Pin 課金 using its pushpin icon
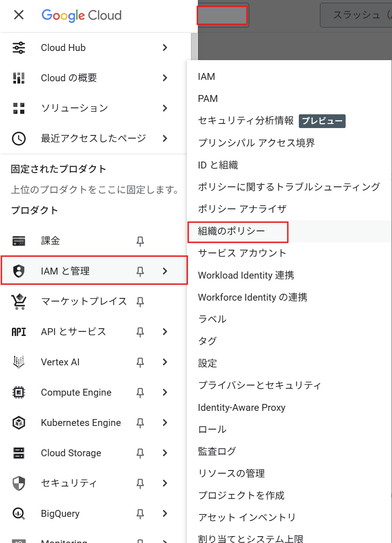Screen dimensions: 392x543 pos(140,241)
